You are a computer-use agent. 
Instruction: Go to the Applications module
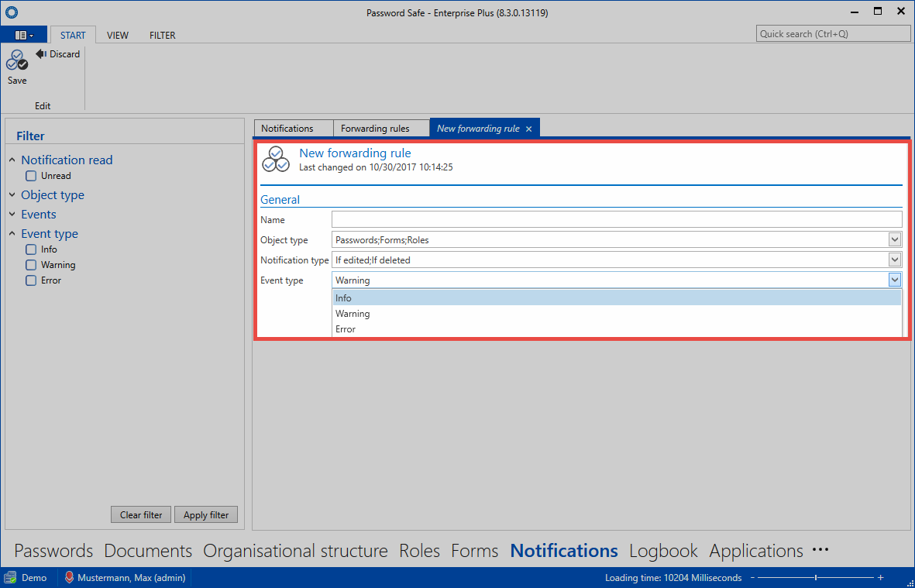[x=756, y=550]
